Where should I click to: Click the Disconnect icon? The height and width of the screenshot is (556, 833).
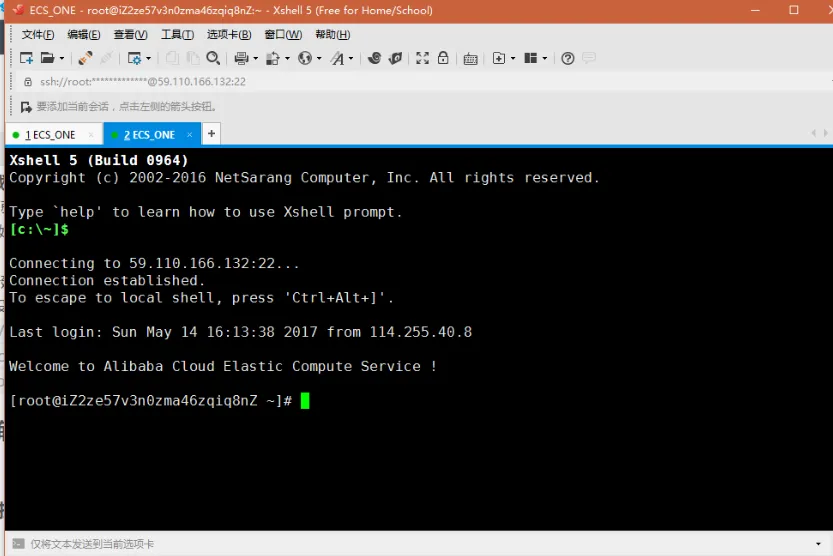106,58
